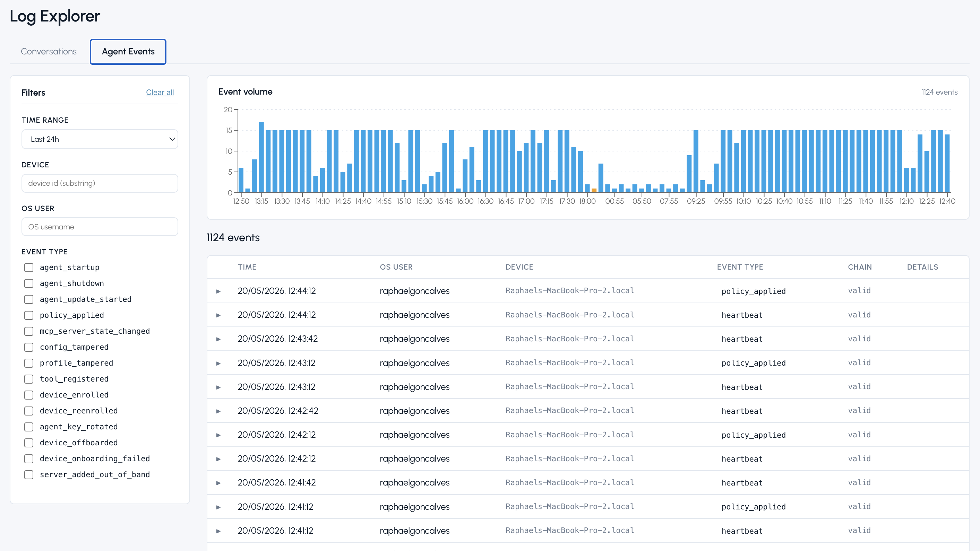Expand the 12:43:12 heartbeat event row
Image resolution: width=980 pixels, height=551 pixels.
pos(218,387)
